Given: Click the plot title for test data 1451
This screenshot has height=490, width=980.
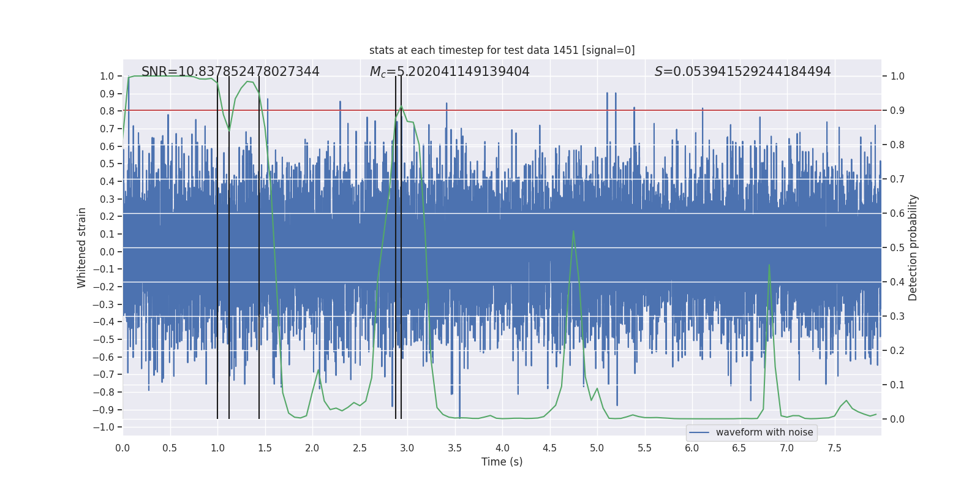Looking at the screenshot, I should [x=502, y=50].
